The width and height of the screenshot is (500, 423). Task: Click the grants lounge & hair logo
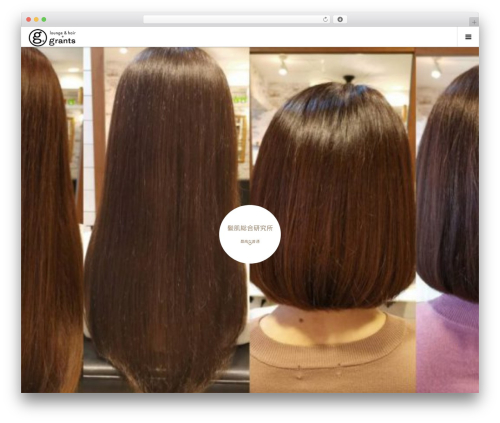52,37
